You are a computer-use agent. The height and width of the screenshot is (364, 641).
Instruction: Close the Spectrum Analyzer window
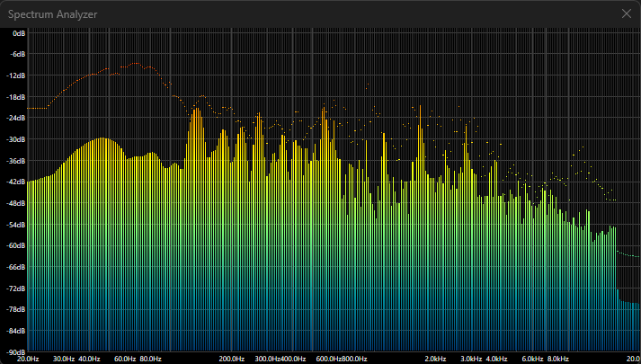coord(626,14)
